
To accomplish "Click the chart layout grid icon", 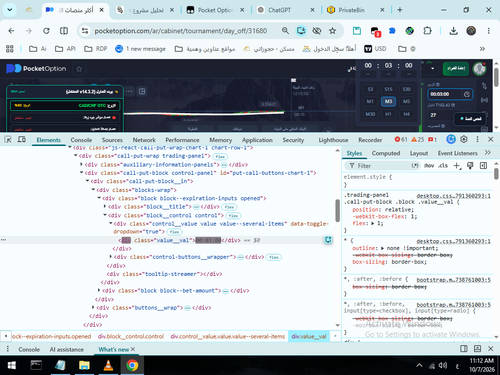I will (142, 91).
